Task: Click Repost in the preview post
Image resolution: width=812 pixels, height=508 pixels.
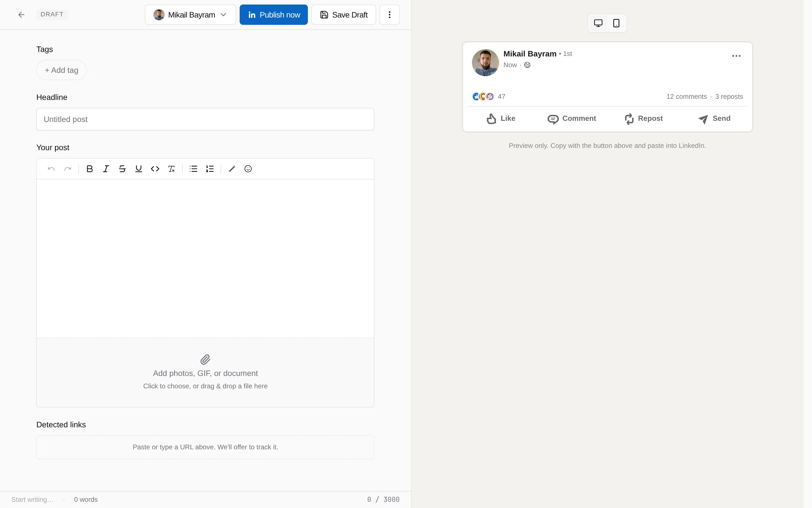Action: 644,119
